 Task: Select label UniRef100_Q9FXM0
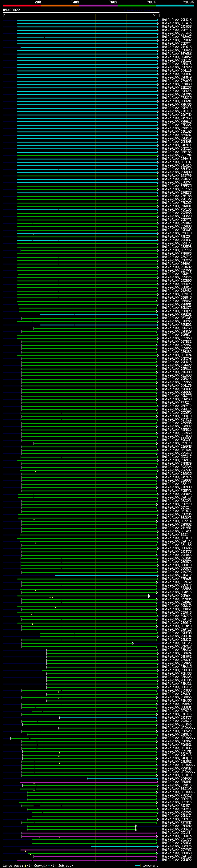[177, 94]
